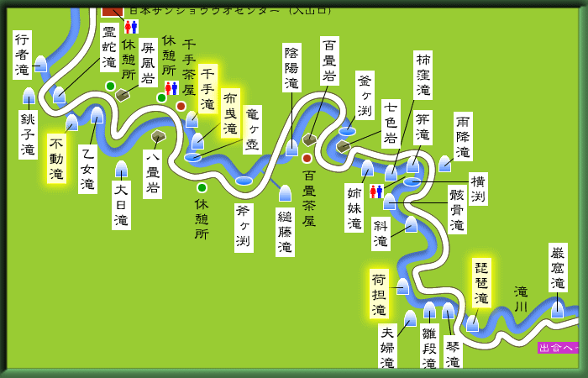Select the 陰陽滝 label
The image size is (588, 378).
click(x=291, y=68)
